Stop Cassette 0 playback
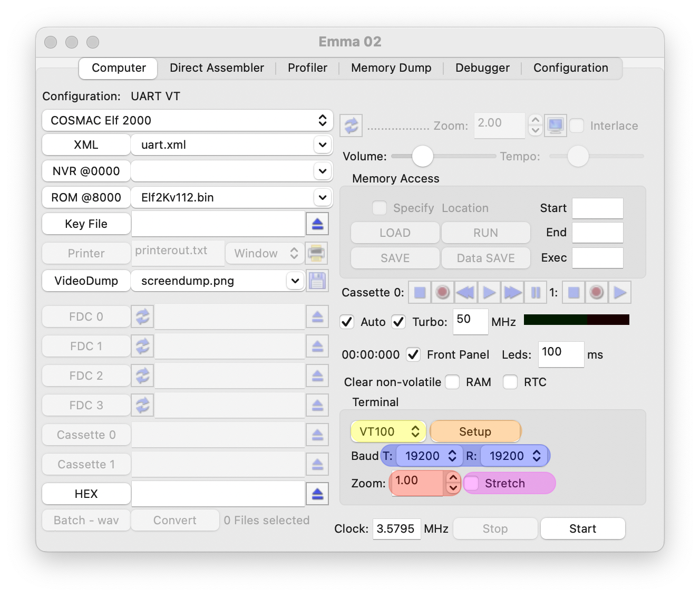The image size is (700, 596). pyautogui.click(x=420, y=292)
